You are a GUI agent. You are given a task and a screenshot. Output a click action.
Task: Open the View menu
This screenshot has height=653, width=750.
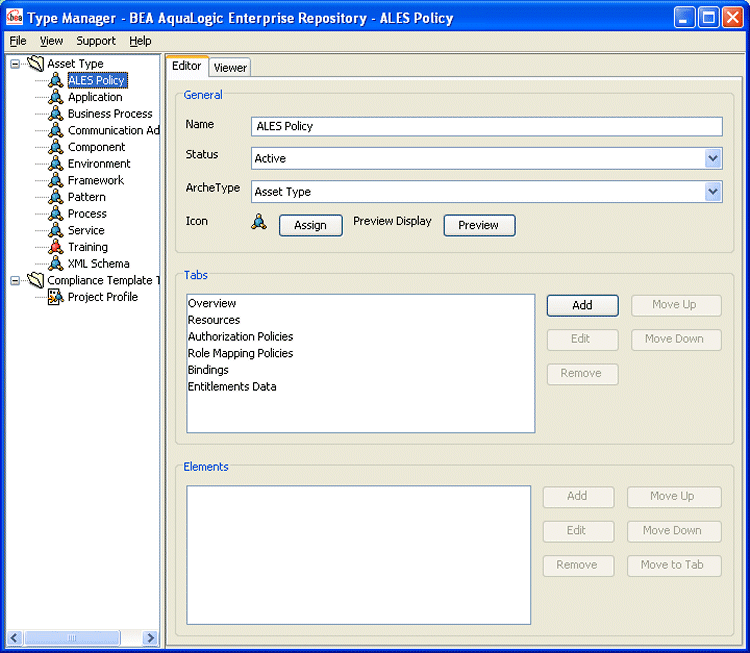(51, 41)
